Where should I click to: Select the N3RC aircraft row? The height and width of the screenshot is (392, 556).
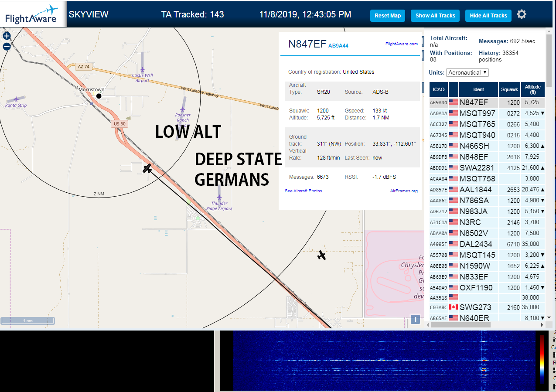[487, 222]
